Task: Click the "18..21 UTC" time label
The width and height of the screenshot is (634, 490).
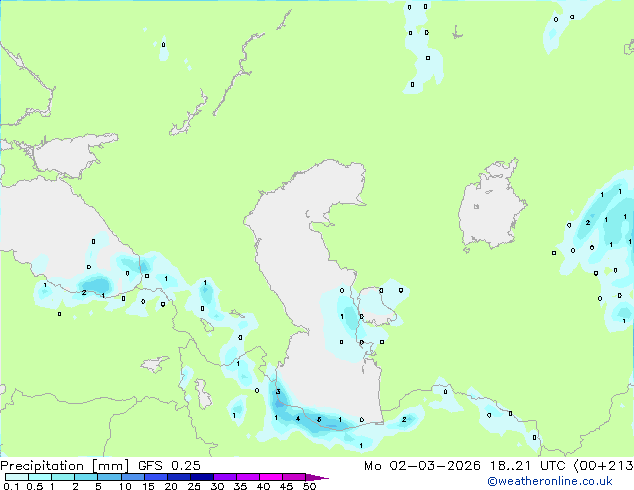Action: click(527, 466)
